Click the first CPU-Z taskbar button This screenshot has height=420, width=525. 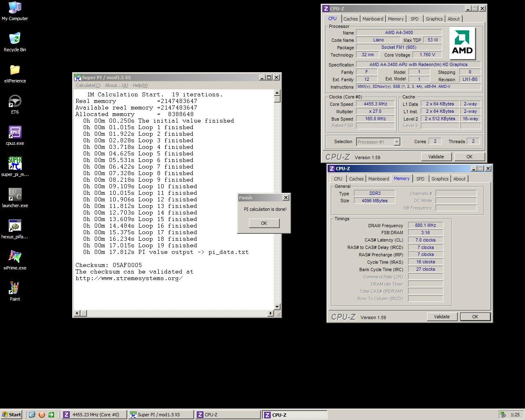coord(228,415)
